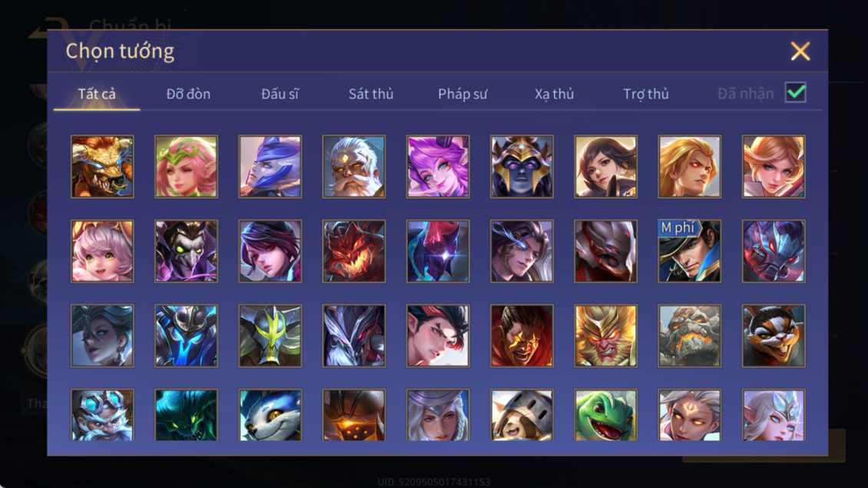Viewport: 868px width, 488px height.
Task: Open the 'Xạ thủ' hero category
Action: [x=554, y=95]
